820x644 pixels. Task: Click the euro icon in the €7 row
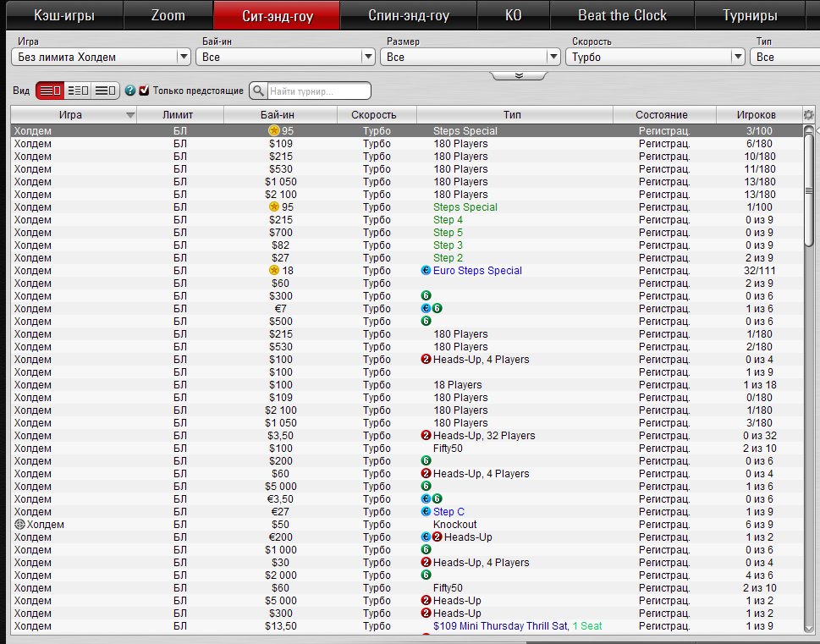pos(426,309)
